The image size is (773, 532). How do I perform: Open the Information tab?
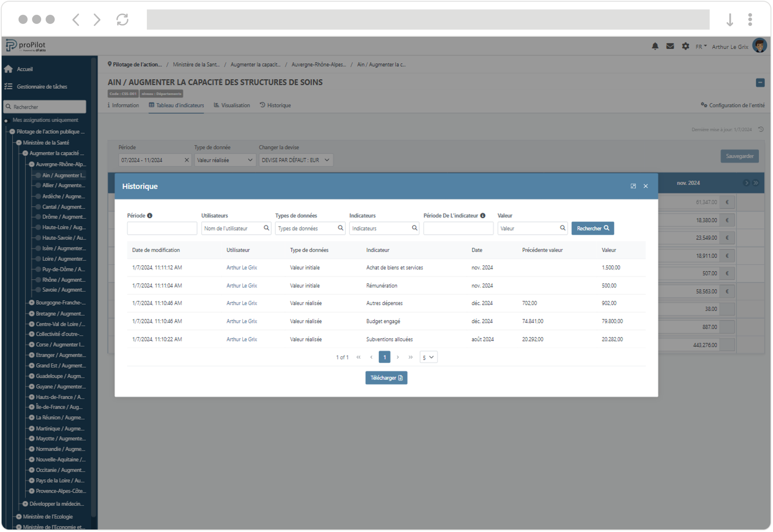coord(123,105)
